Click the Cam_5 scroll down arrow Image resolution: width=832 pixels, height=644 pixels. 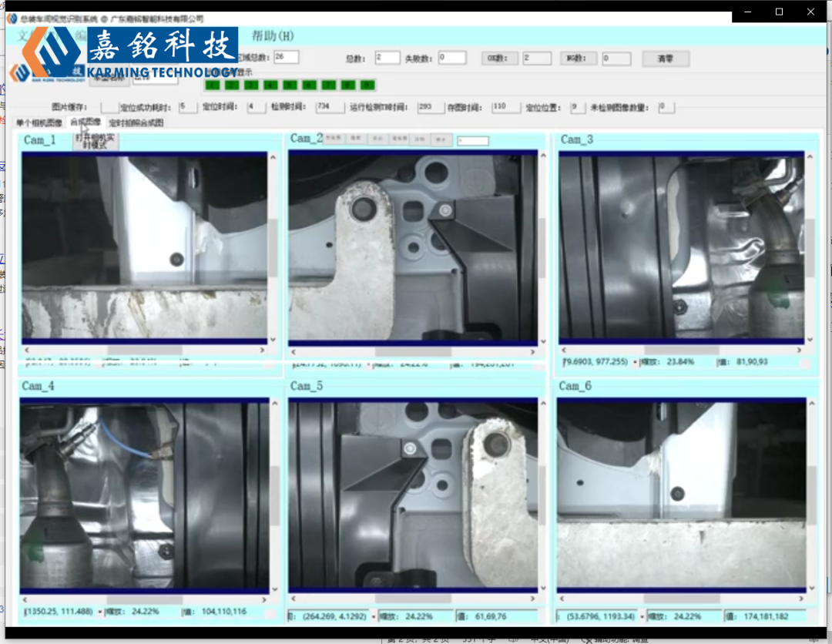(543, 588)
